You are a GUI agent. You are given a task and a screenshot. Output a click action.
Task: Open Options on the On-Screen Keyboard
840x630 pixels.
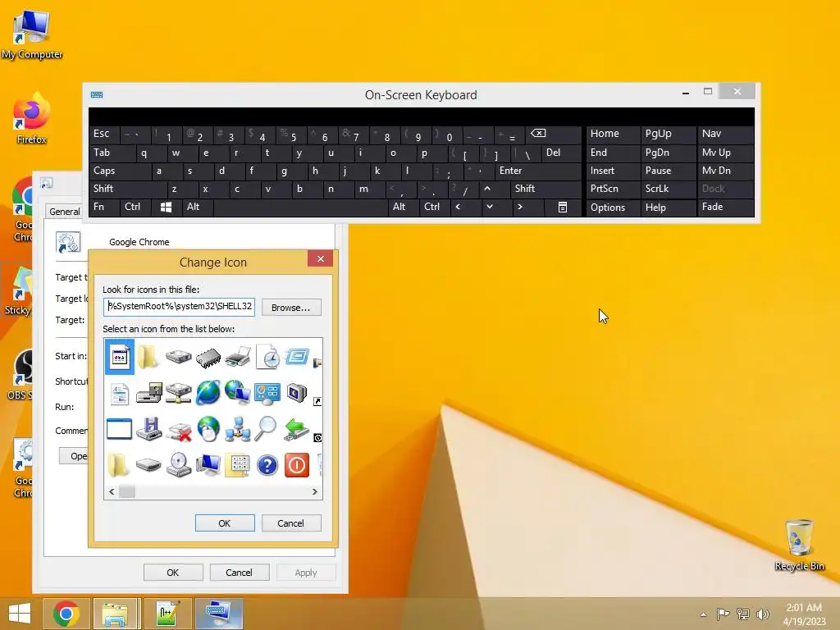[x=613, y=208]
